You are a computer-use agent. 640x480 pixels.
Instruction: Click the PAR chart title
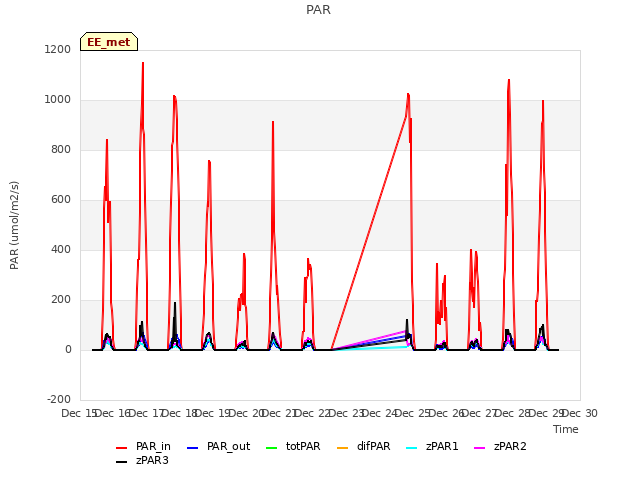pos(318,10)
